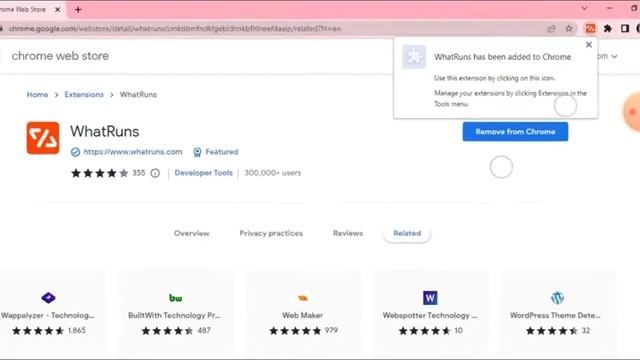Open the WordPress Theme Detector icon
This screenshot has height=360, width=640.
tap(557, 298)
